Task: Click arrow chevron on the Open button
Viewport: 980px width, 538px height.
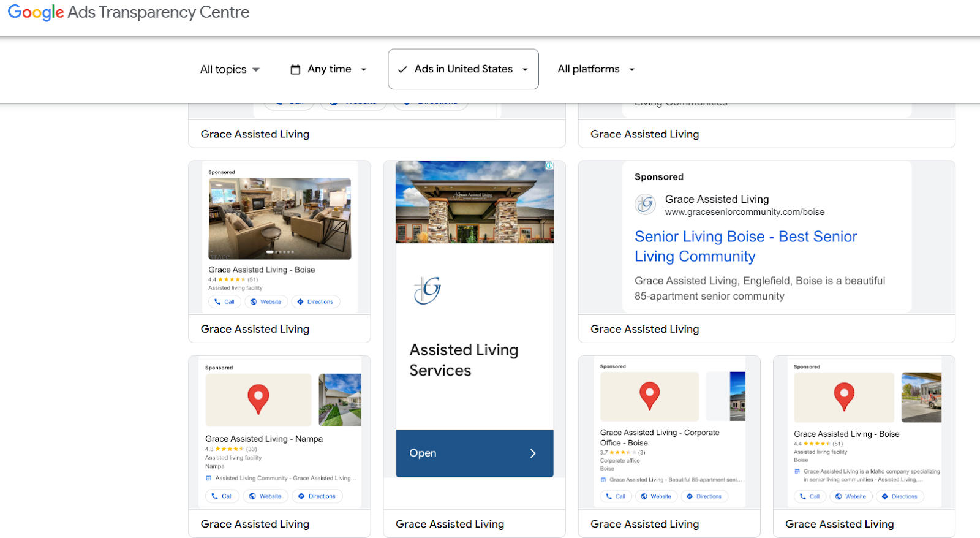Action: click(x=533, y=453)
